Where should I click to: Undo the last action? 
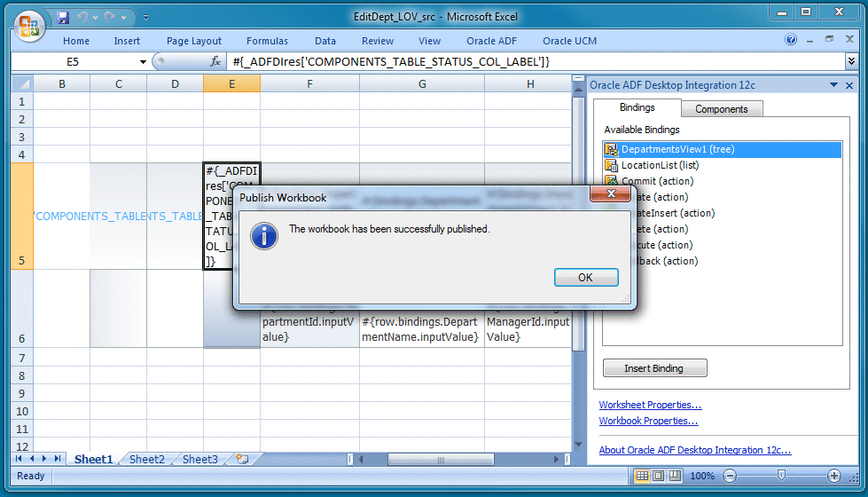click(83, 18)
